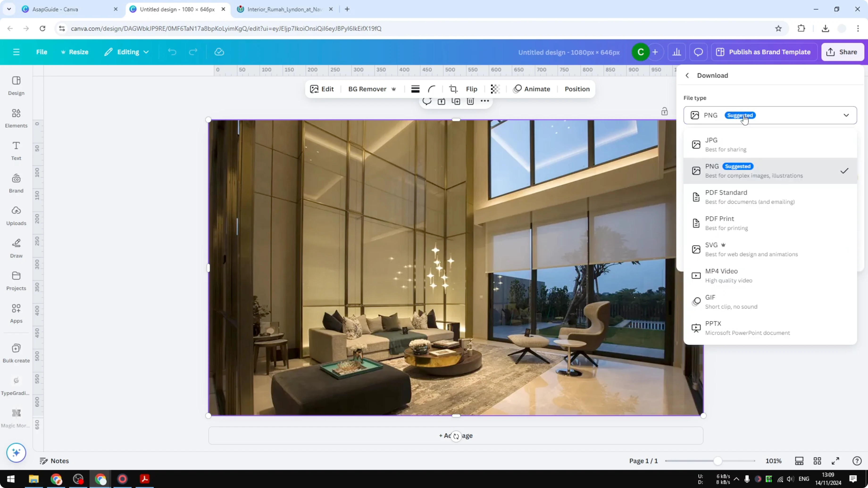868x488 pixels.
Task: Open the BG Remover dropdown arrow
Action: coord(394,89)
